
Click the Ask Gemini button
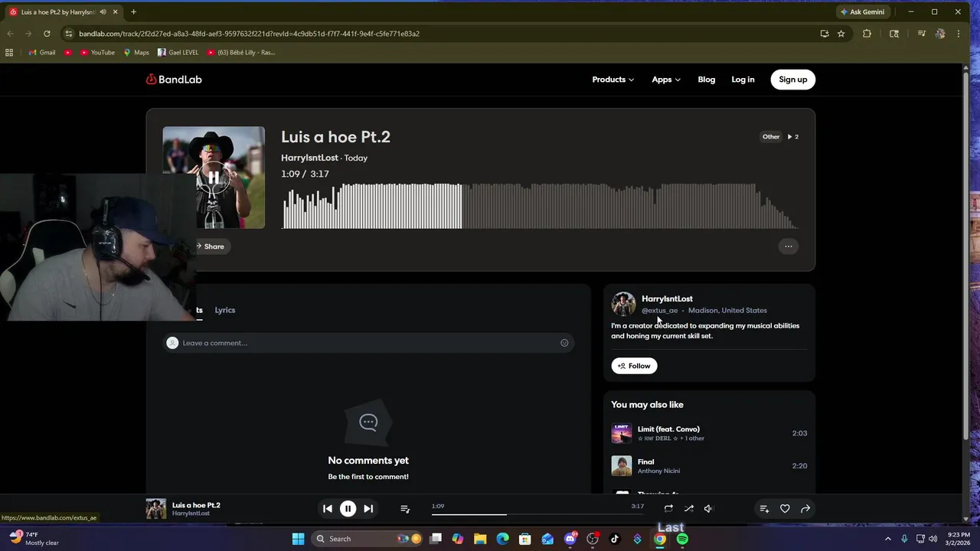pyautogui.click(x=862, y=11)
